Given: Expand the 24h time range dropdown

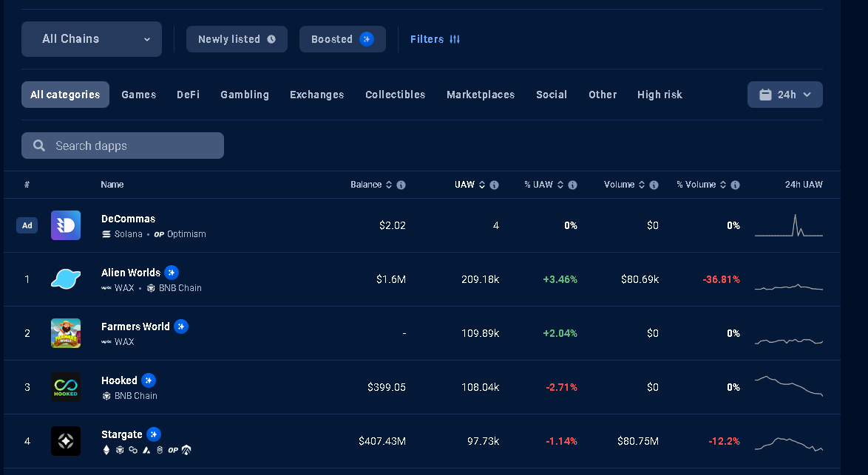Looking at the screenshot, I should 785,95.
